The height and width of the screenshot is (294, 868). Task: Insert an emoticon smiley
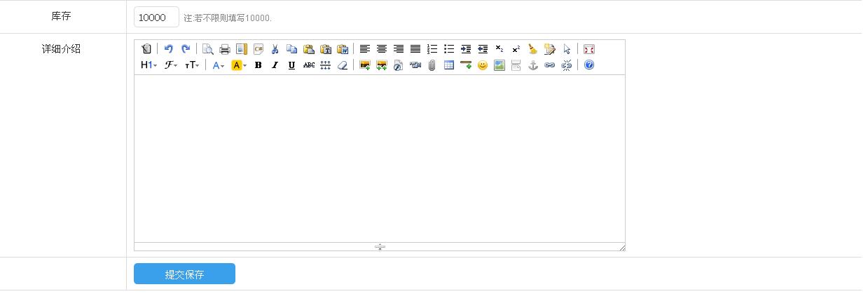click(x=483, y=65)
